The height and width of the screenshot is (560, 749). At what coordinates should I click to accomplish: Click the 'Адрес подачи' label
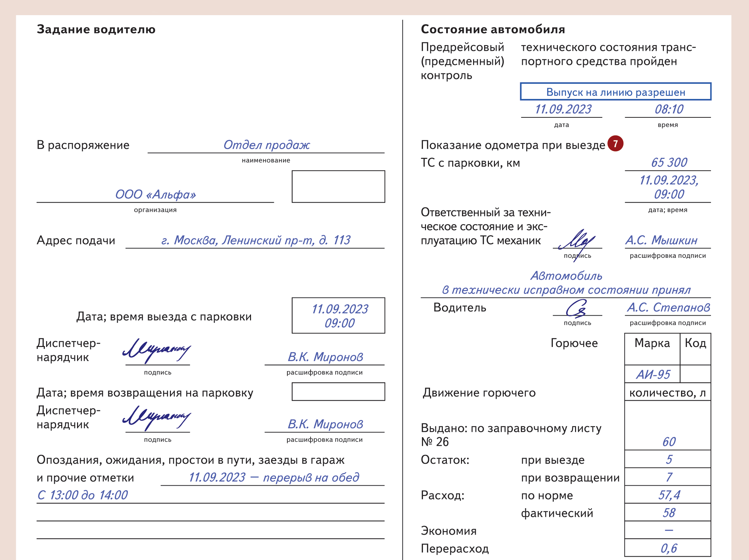click(76, 240)
